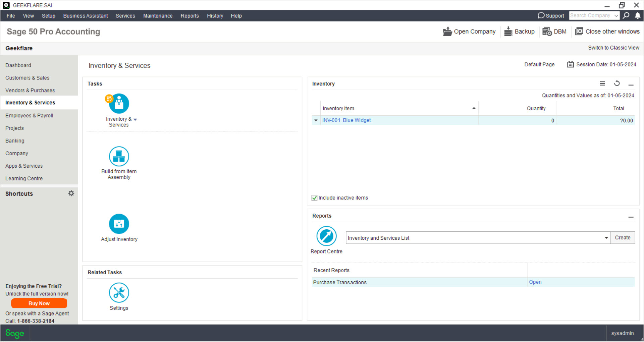Screen dimensions: 644x342
Task: Refresh the Inventory panel
Action: (x=617, y=83)
